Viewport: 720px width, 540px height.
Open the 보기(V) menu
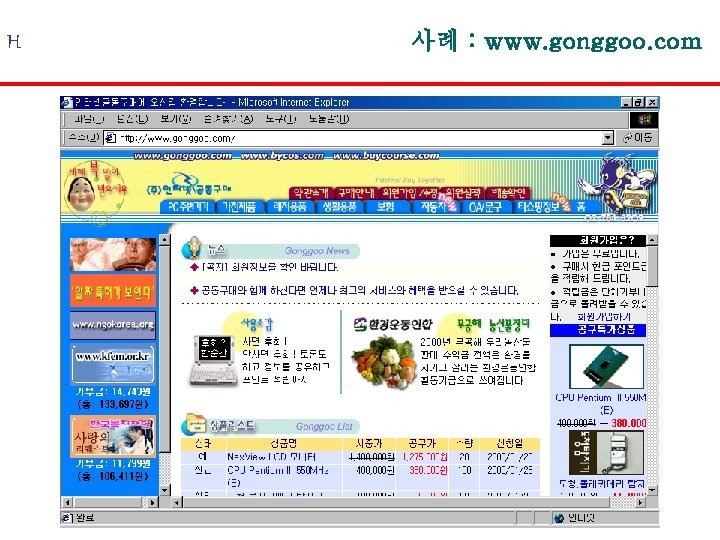175,119
